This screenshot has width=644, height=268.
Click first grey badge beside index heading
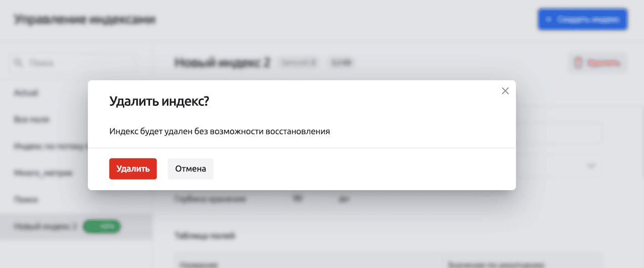pos(299,63)
